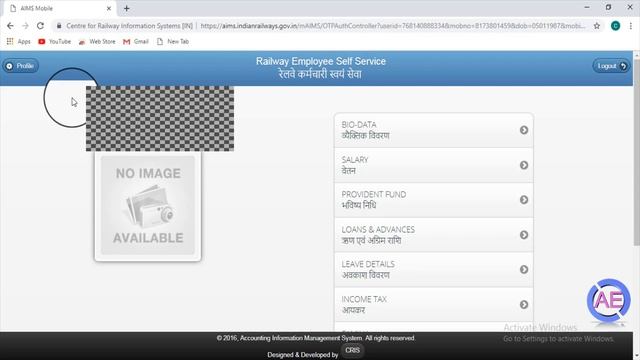
Task: Close the AIMS Mobile tab
Action: click(x=109, y=8)
